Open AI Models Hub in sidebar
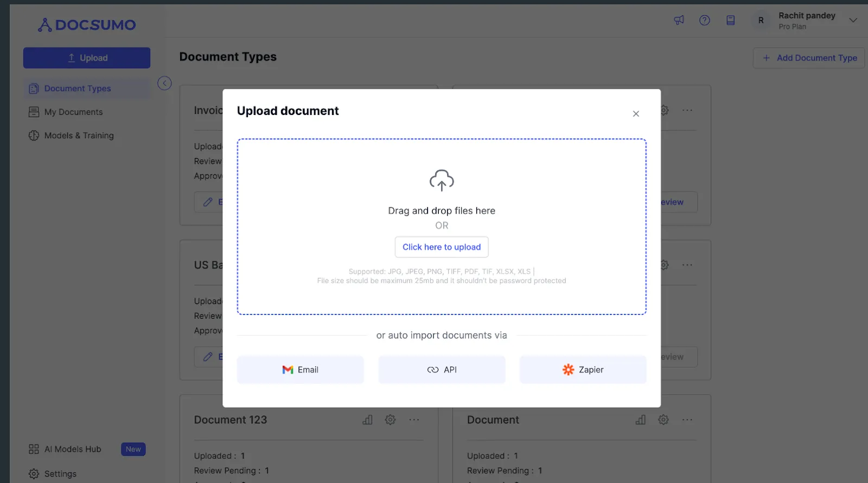The height and width of the screenshot is (483, 868). (x=65, y=449)
